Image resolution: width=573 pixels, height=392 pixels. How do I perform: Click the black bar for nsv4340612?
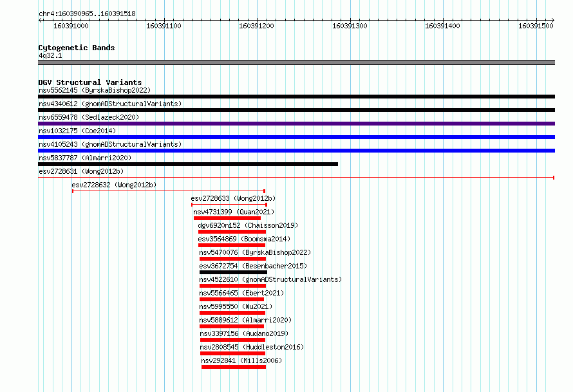(x=296, y=110)
